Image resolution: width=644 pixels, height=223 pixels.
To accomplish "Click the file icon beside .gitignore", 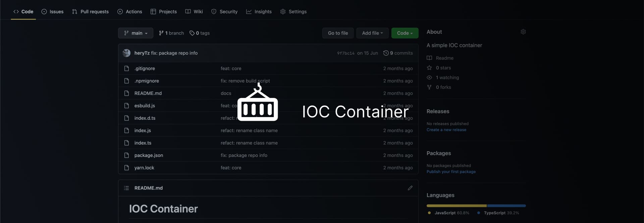I will click(126, 68).
